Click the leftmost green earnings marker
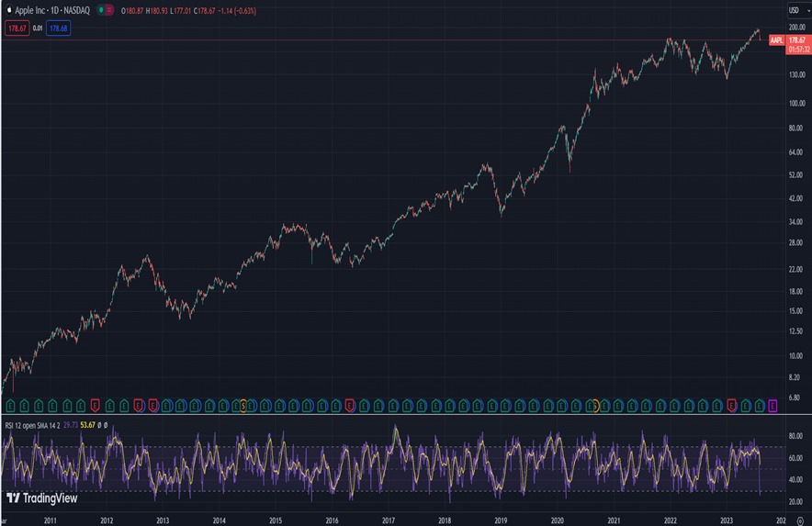Screen dimensions: 812x526 click(x=10, y=406)
